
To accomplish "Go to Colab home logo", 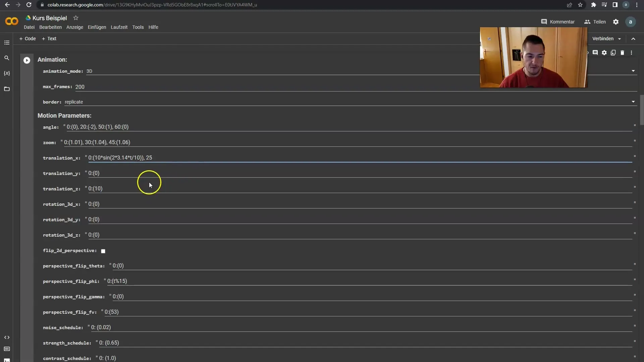I will click(x=12, y=21).
